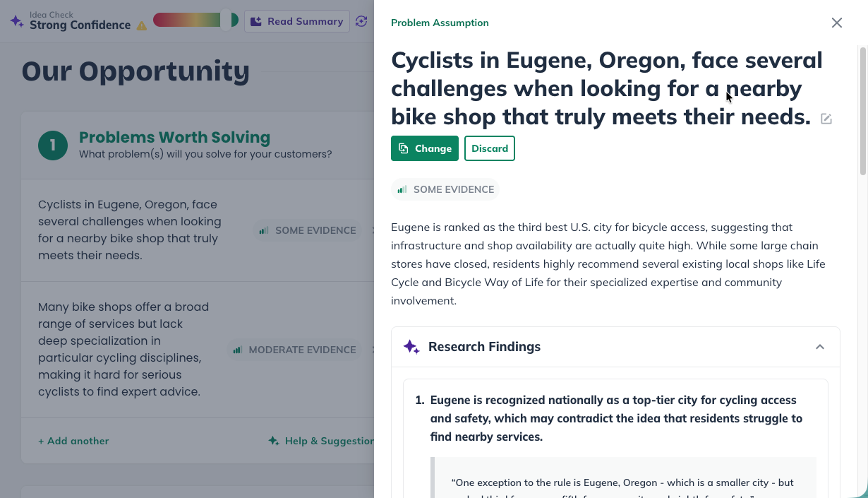Click the Idea Check sparkle icon
Image resolution: width=868 pixels, height=498 pixels.
[17, 21]
